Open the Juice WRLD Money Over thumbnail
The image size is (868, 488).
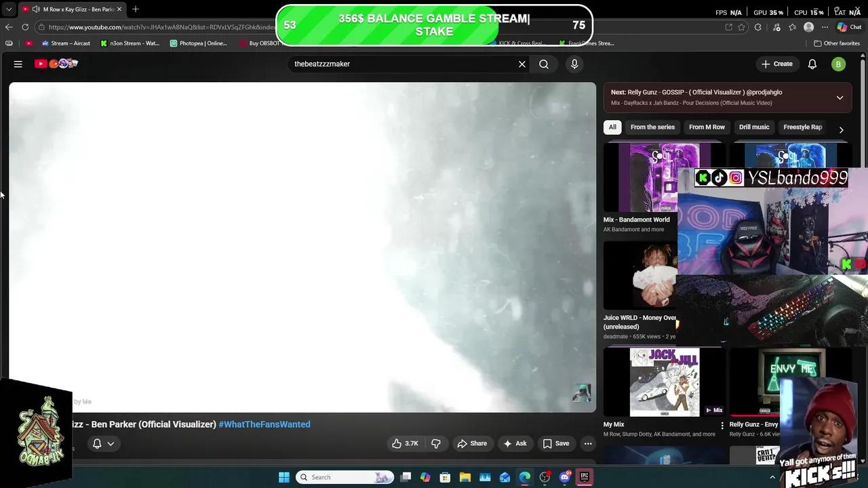[640, 275]
